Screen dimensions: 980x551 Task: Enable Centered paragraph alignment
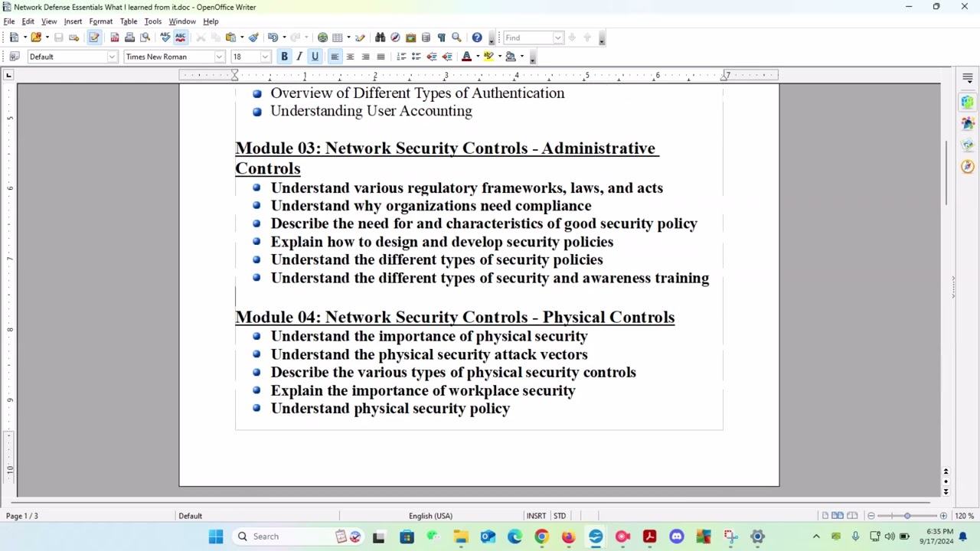coord(350,57)
